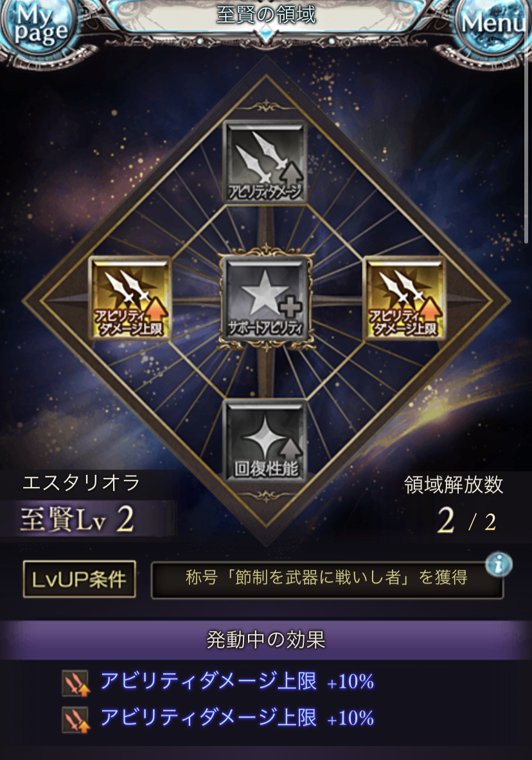This screenshot has height=760, width=532.
Task: Select the top アビリティダメージ node
Action: point(265,162)
